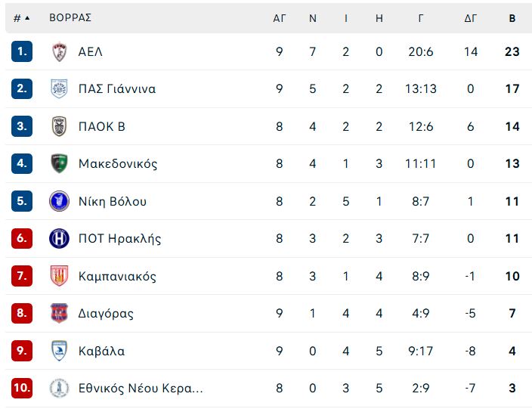Click the Καμπανιακός striped crest

point(59,276)
